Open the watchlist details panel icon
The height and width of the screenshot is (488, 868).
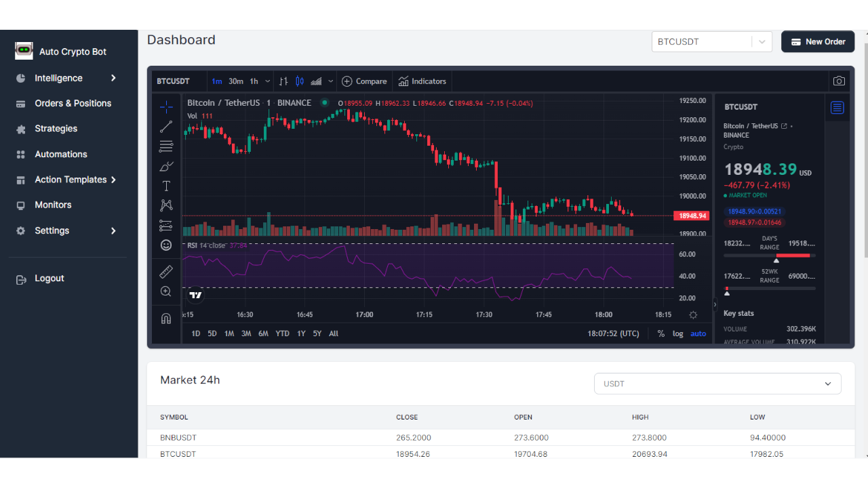click(x=837, y=108)
